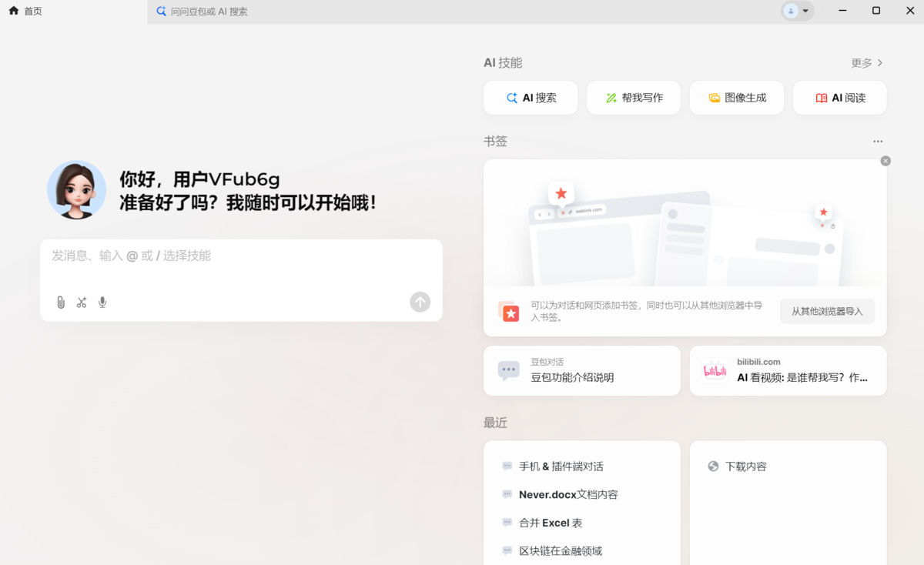Activate the microphone voice input icon

pyautogui.click(x=102, y=302)
